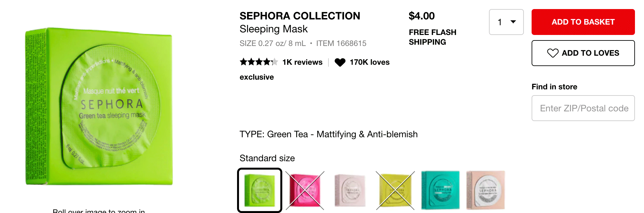
Task: Click the Free Flash Shipping text
Action: click(x=432, y=37)
